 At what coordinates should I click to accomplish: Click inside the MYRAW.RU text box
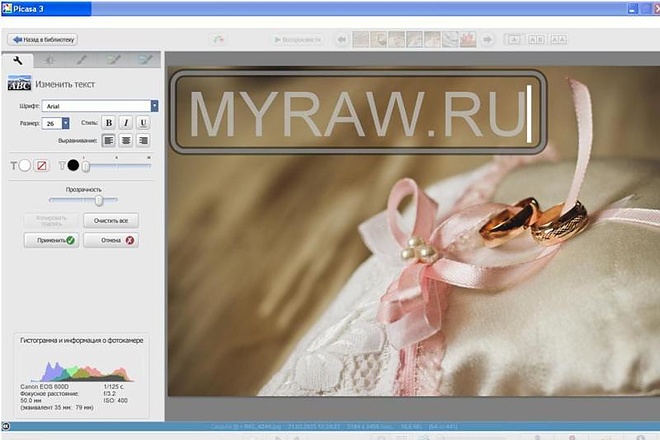pyautogui.click(x=359, y=112)
